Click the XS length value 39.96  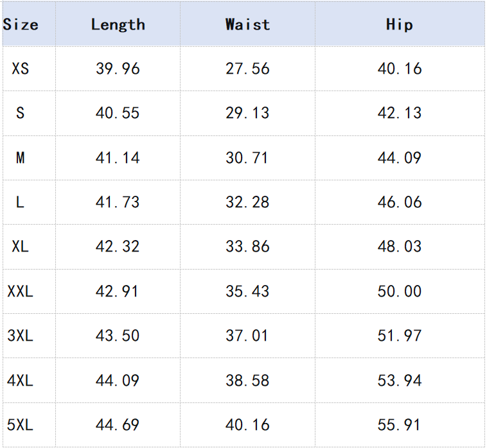(118, 69)
